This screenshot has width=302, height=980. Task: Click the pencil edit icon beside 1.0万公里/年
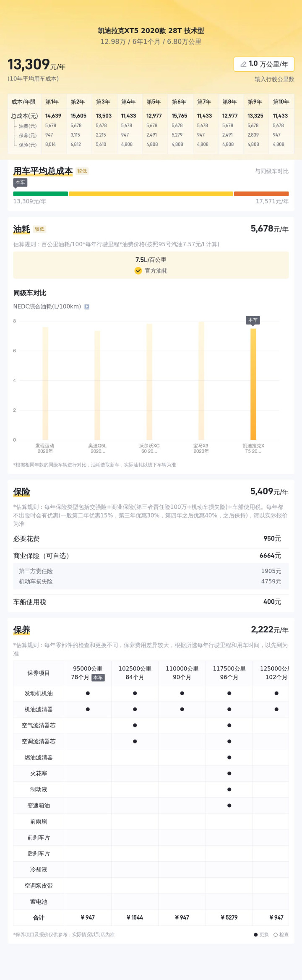[x=243, y=64]
